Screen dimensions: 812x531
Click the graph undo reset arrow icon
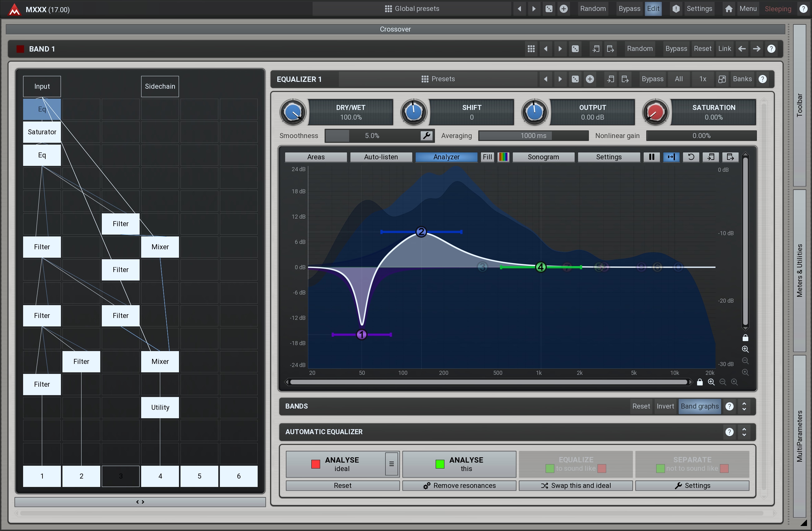(x=691, y=157)
